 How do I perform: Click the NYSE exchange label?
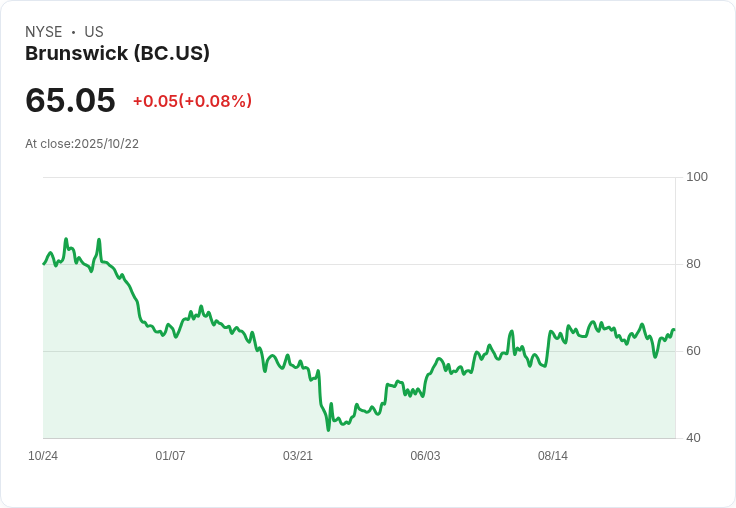coord(44,32)
